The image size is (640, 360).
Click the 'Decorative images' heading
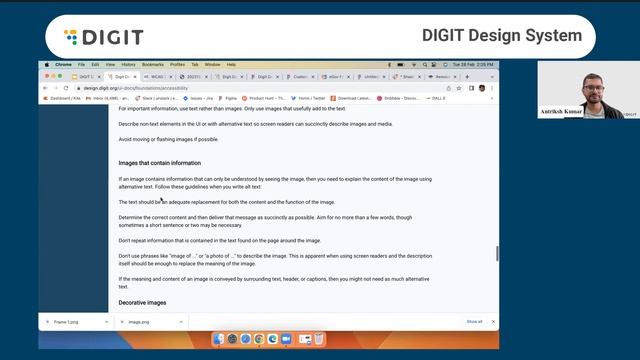[142, 303]
